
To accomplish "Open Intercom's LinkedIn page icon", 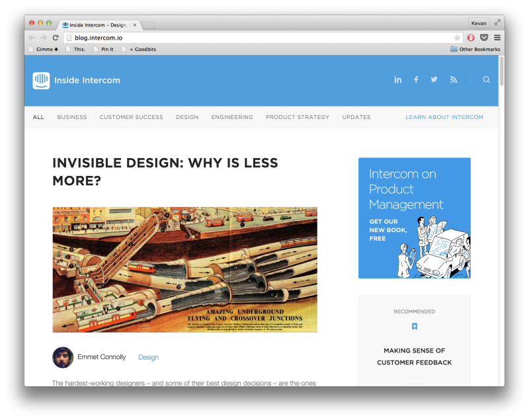I will [398, 79].
